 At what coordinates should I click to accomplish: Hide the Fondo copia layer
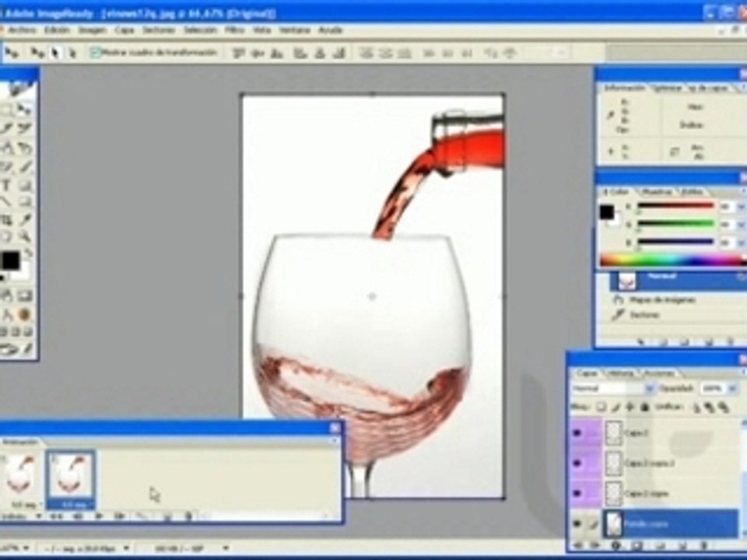(x=577, y=523)
